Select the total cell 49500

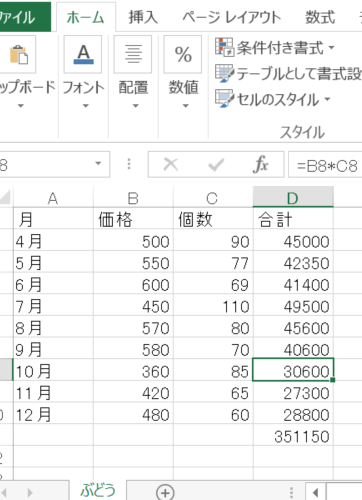293,305
